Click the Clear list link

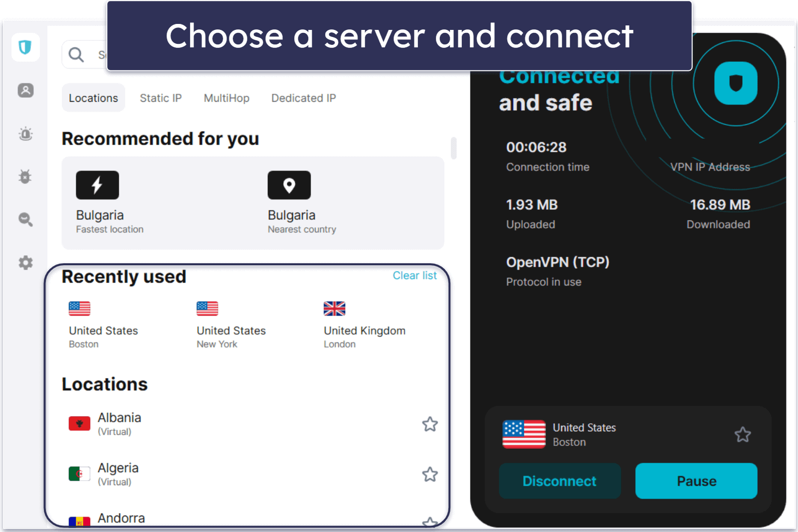tap(414, 276)
